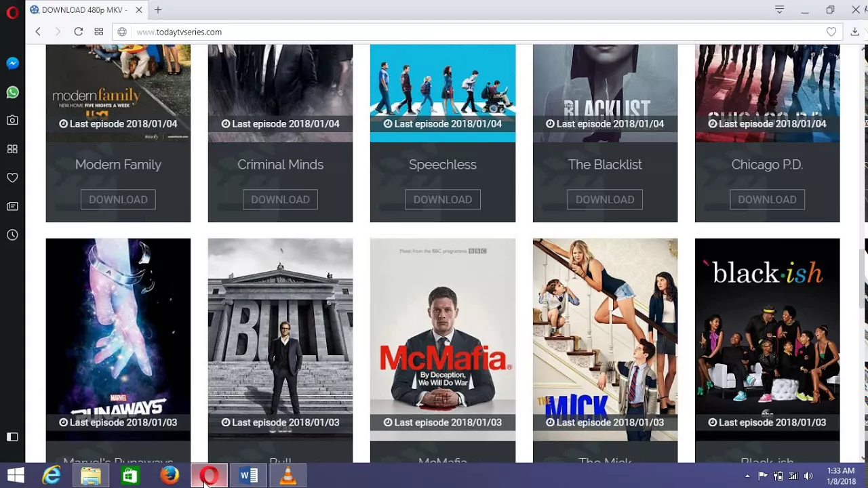Open History clock in the sidebar
This screenshot has height=488, width=868.
click(12, 235)
